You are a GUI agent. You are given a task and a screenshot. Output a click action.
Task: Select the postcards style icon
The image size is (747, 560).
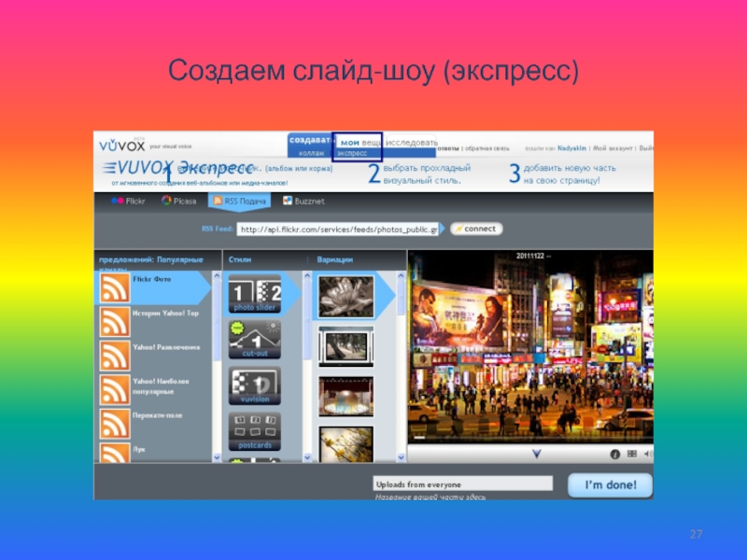click(x=254, y=431)
